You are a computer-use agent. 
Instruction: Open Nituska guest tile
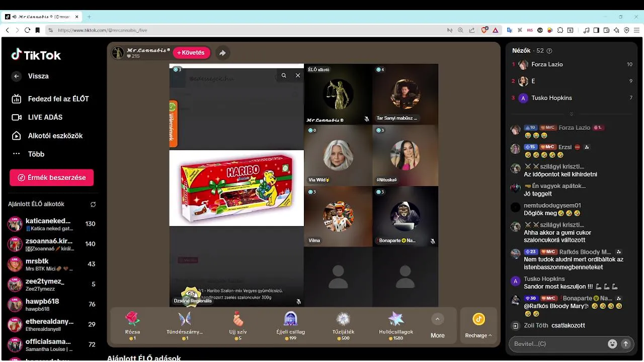tap(405, 155)
